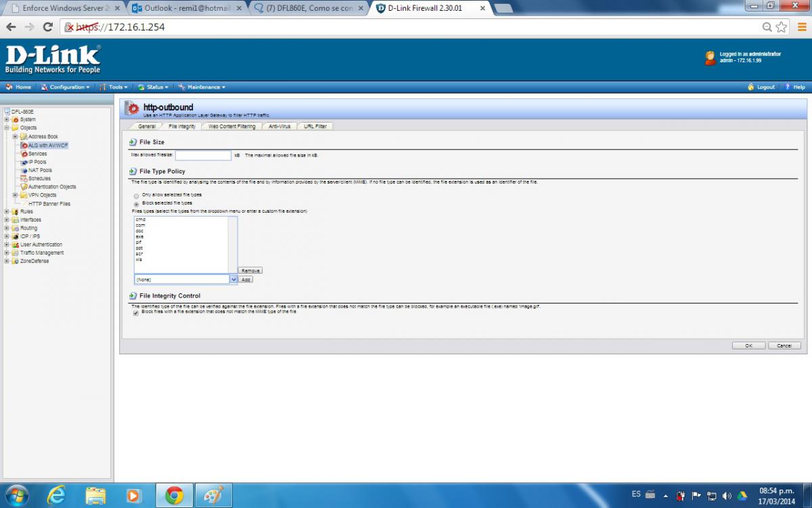The image size is (812, 508).
Task: Select 'doc' in the file types list
Action: point(139,231)
